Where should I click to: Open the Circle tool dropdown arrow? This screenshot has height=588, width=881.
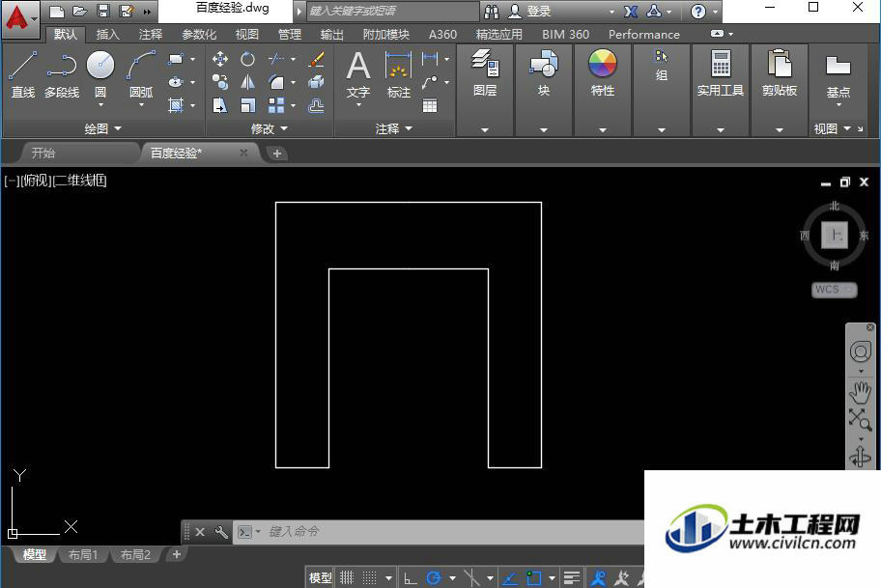pyautogui.click(x=100, y=104)
